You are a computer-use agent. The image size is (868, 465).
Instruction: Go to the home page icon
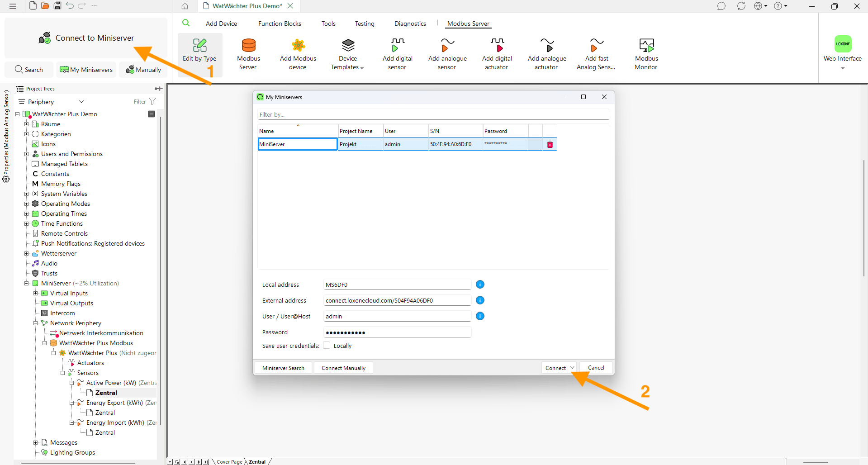[x=185, y=6]
